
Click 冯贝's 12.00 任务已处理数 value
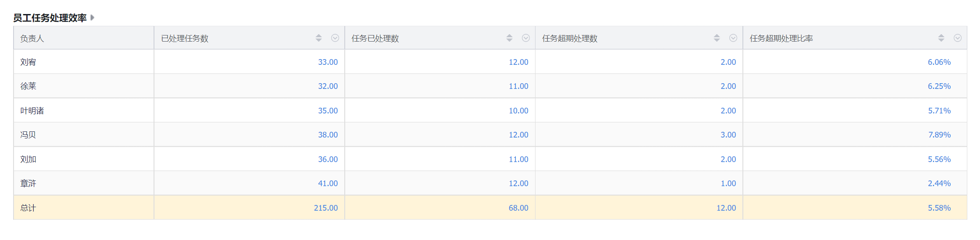[x=518, y=135]
